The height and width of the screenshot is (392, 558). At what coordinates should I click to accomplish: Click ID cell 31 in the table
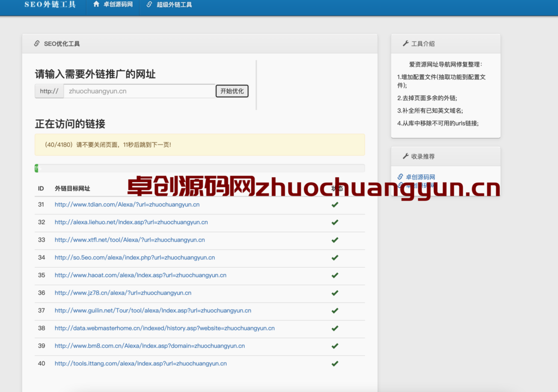41,204
